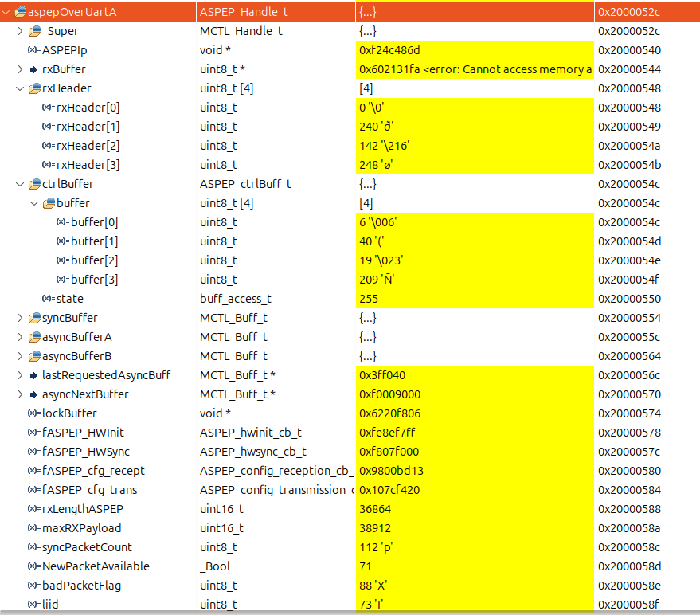Click the _Super struct icon
The image size is (700, 615).
[x=34, y=31]
